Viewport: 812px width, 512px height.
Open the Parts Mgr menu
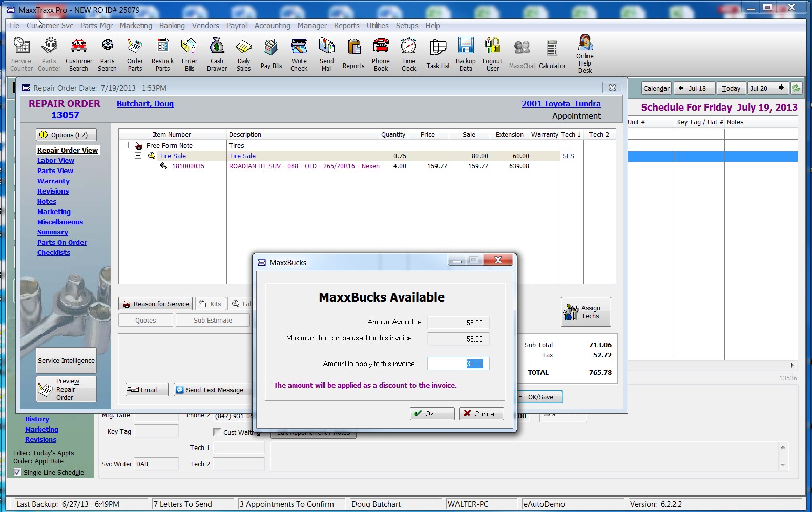(96, 25)
